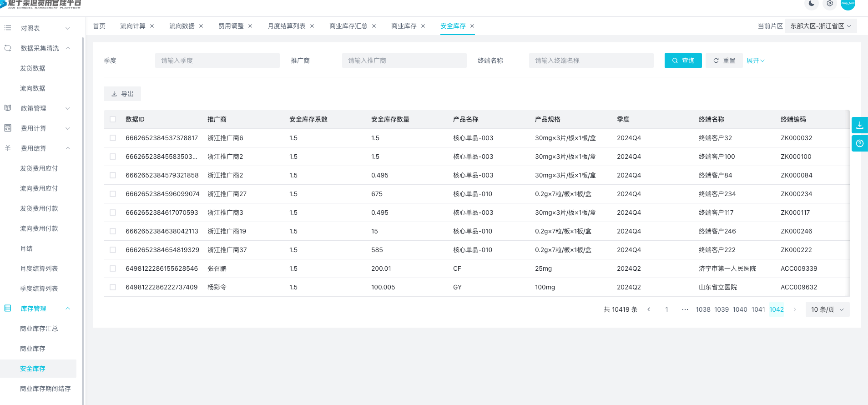This screenshot has height=405, width=868.
Task: Open 商业库存期间结存 in the sidebar
Action: (x=45, y=389)
